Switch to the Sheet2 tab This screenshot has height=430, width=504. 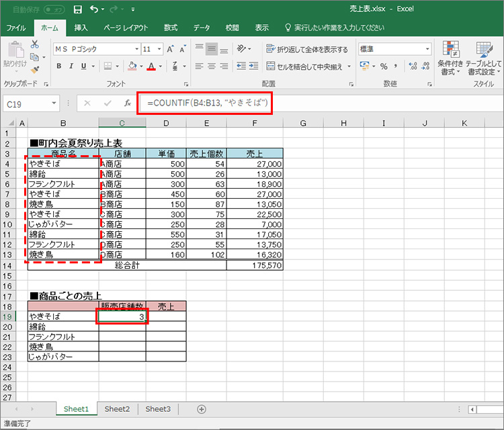[x=117, y=409]
